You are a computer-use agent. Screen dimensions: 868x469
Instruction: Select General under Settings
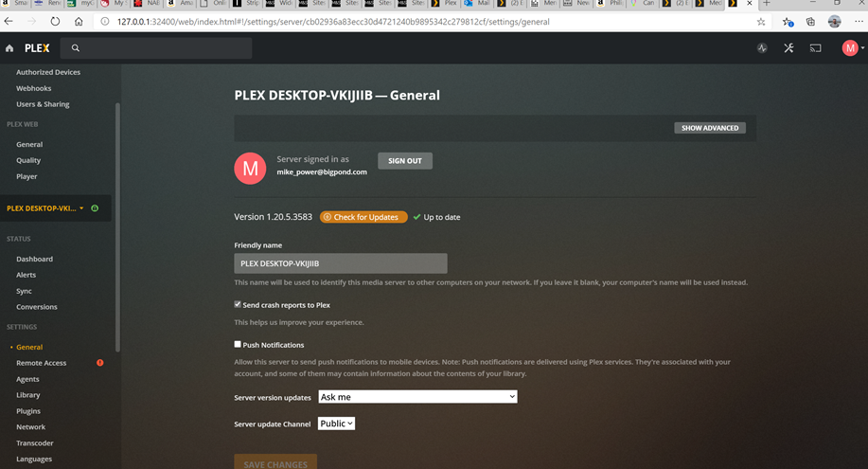click(29, 347)
